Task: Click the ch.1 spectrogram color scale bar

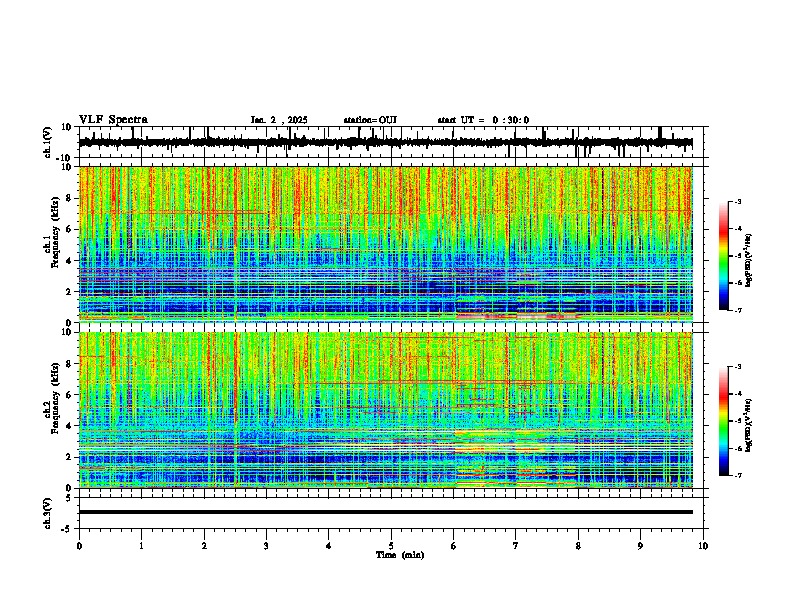Action: click(x=724, y=256)
